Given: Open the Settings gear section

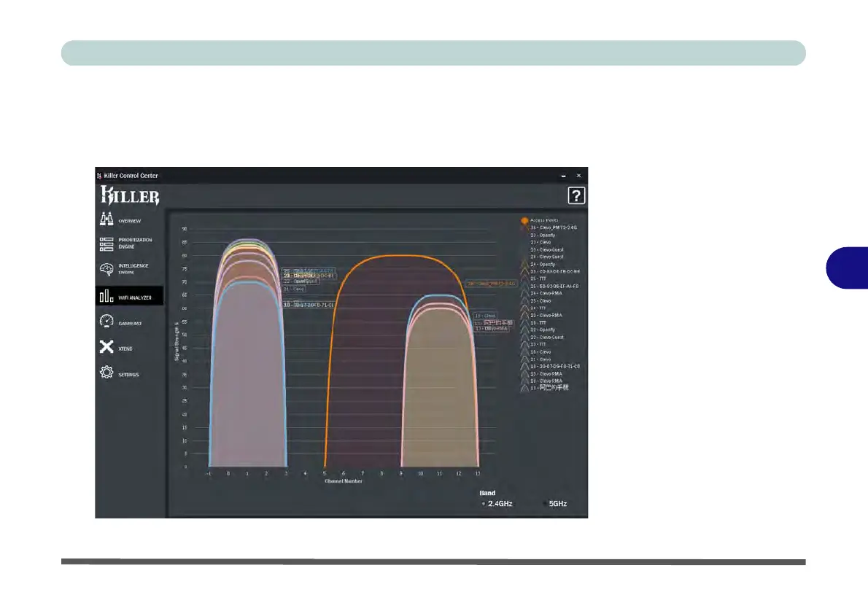Looking at the screenshot, I should tap(119, 373).
